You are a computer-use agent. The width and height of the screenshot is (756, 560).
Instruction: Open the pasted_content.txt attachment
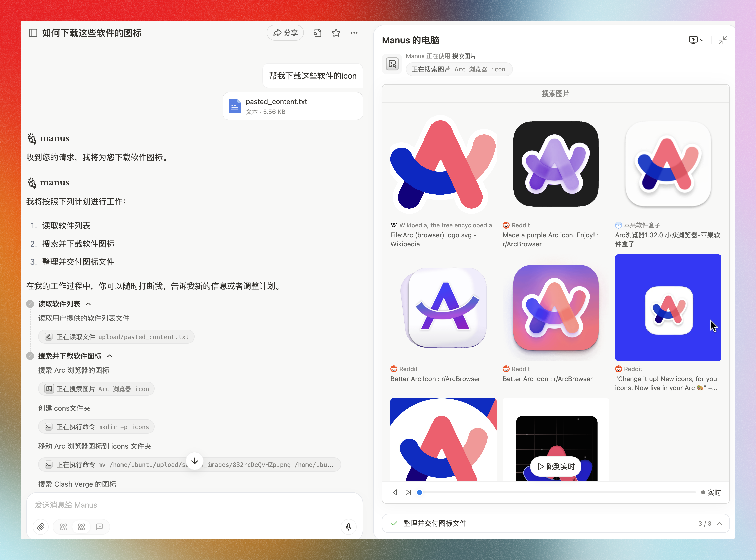[293, 106]
